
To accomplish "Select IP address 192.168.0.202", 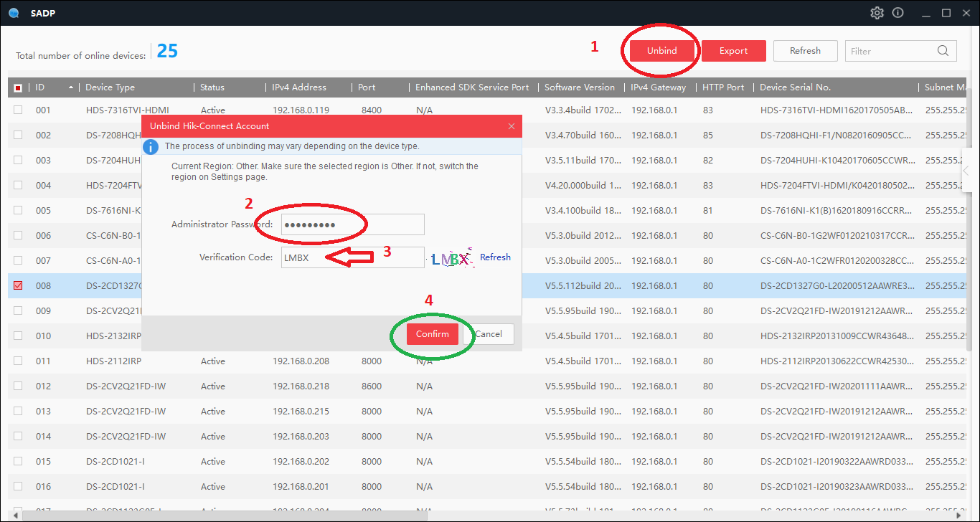I will tap(301, 462).
